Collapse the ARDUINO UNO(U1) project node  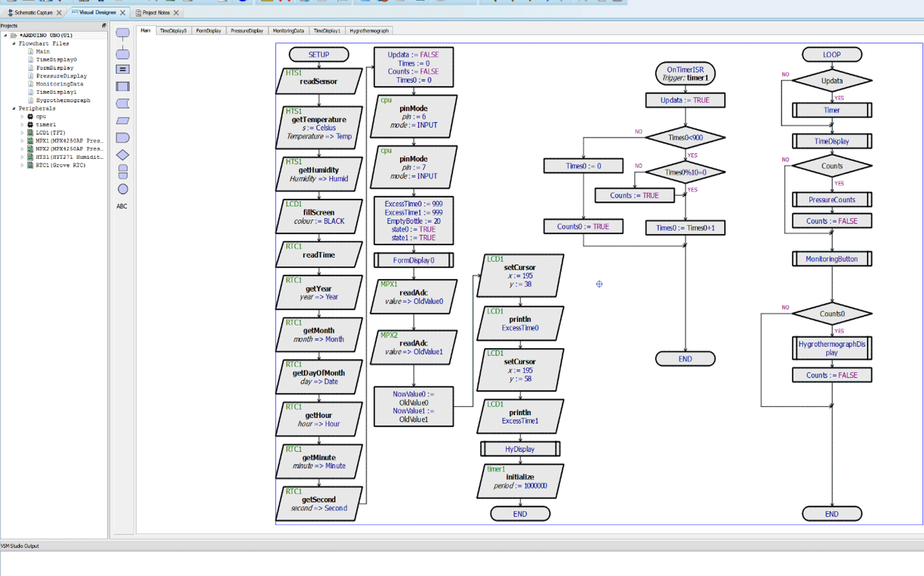click(x=5, y=35)
